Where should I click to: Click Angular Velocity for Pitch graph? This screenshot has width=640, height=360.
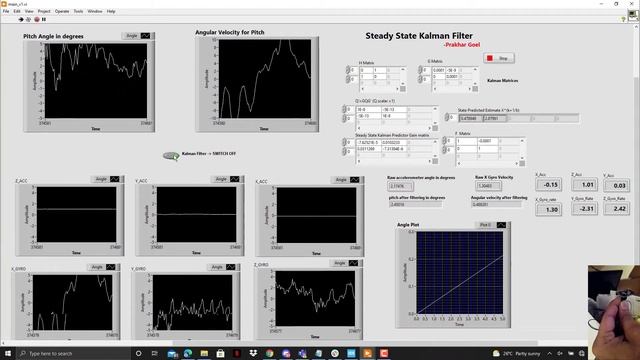[x=264, y=79]
